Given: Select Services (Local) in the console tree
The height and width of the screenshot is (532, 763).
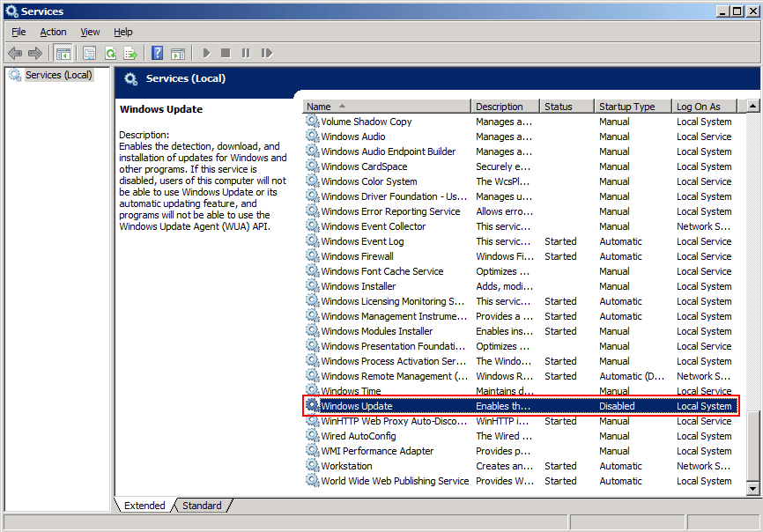Looking at the screenshot, I should click(58, 75).
